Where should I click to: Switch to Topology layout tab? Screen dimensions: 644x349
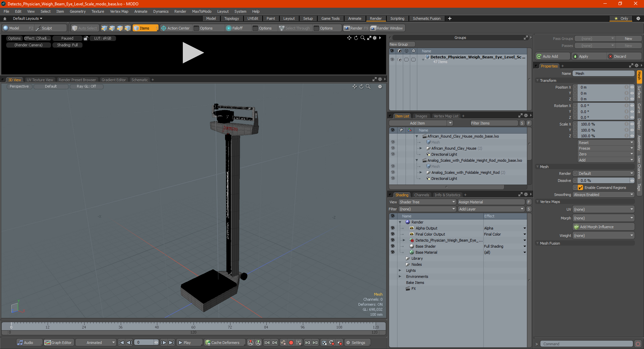(x=231, y=18)
